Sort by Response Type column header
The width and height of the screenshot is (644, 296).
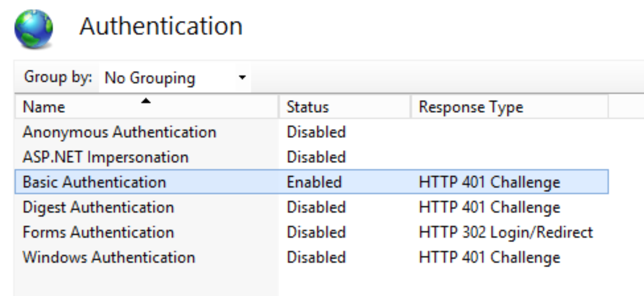pos(471,107)
